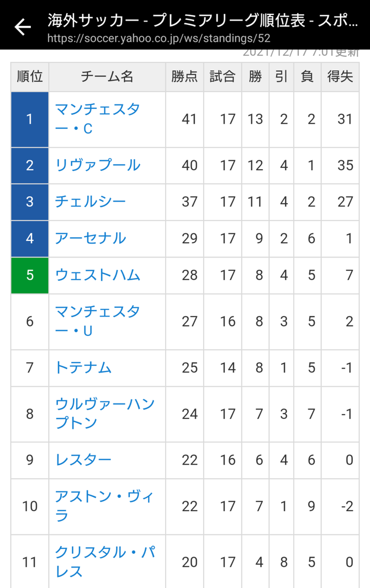Open ウルヴァーハンプトン team page

click(x=104, y=413)
